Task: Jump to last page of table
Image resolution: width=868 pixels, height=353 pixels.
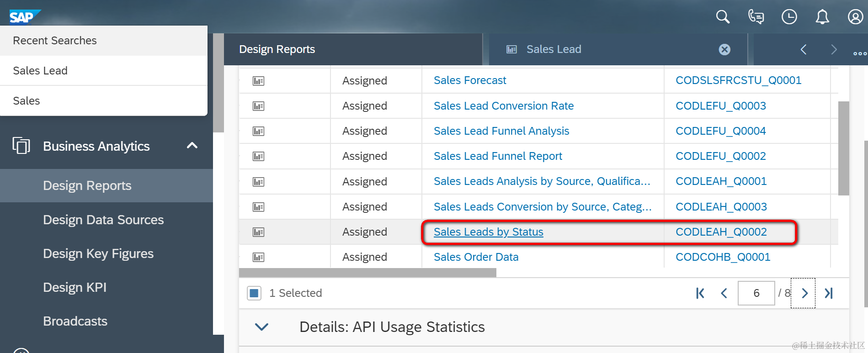Action: coord(829,293)
